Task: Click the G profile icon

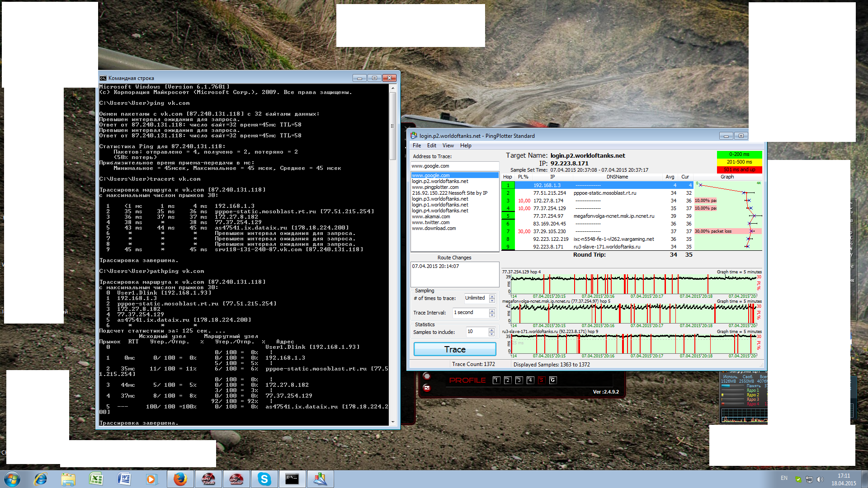Action: click(552, 380)
